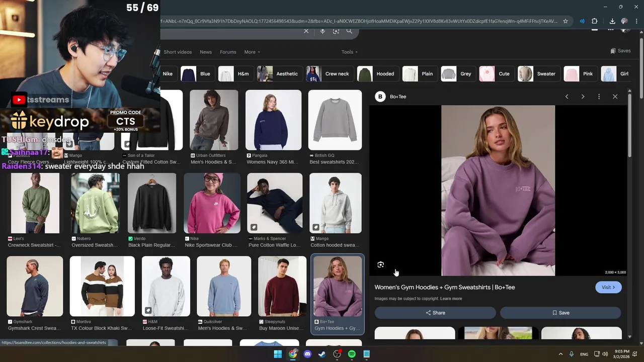Viewport: 644px width, 362px height.
Task: Apply the H&m filter chip
Action: (x=235, y=74)
